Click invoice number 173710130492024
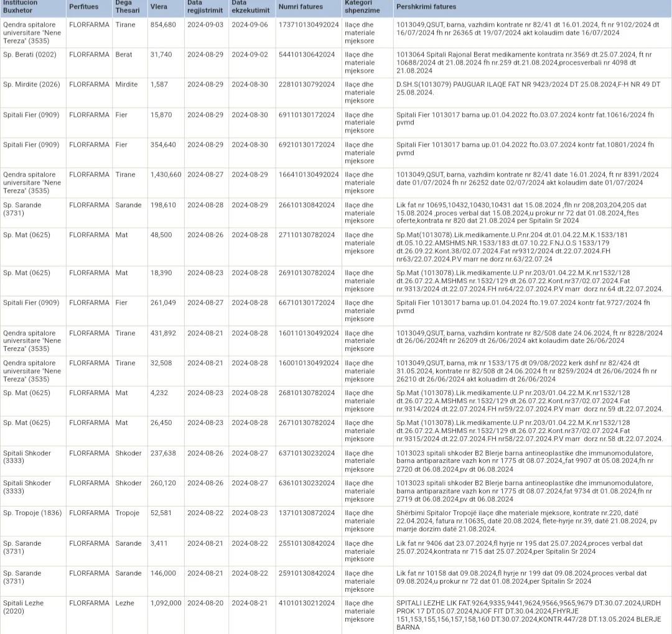The image size is (672, 634). 309,25
